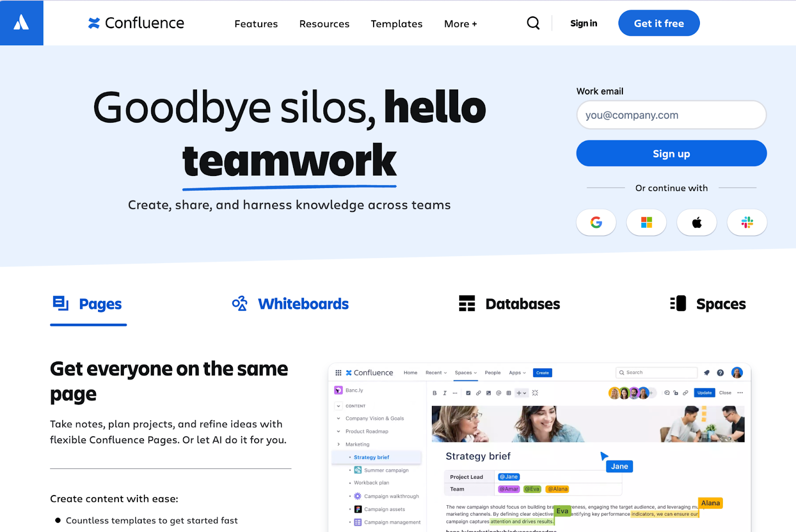This screenshot has width=796, height=532.
Task: Click the insert image icon in editor toolbar
Action: [489, 393]
